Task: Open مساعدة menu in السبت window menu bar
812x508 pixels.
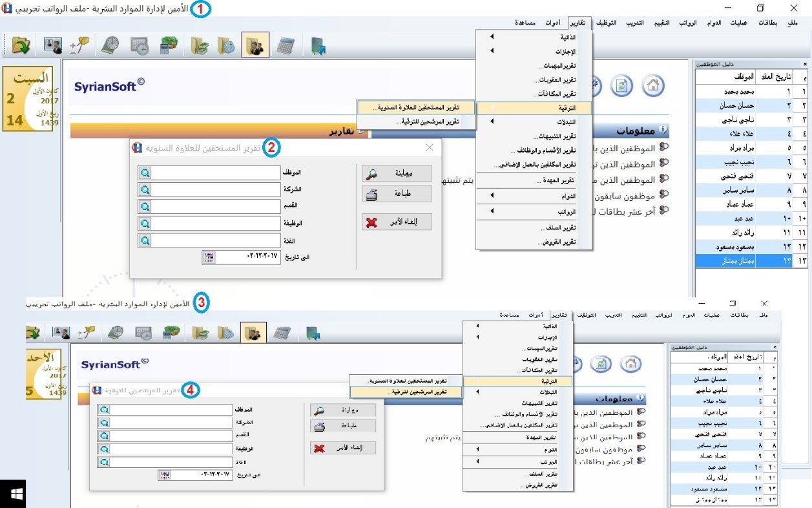Action: tap(525, 23)
